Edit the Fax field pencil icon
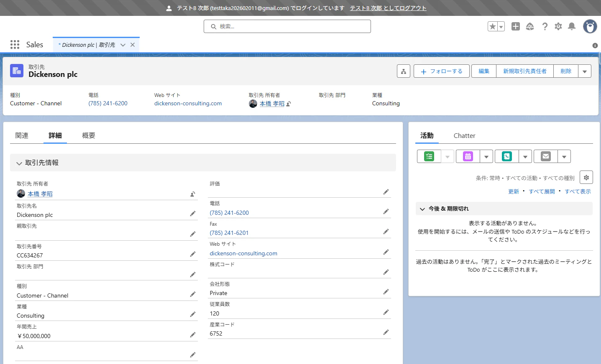The height and width of the screenshot is (364, 601). pyautogui.click(x=386, y=232)
